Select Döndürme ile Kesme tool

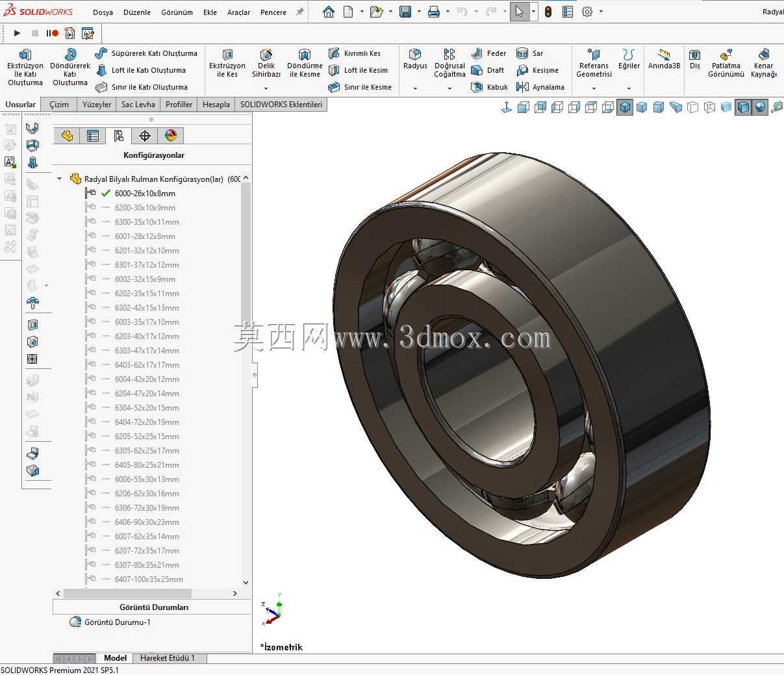point(305,64)
